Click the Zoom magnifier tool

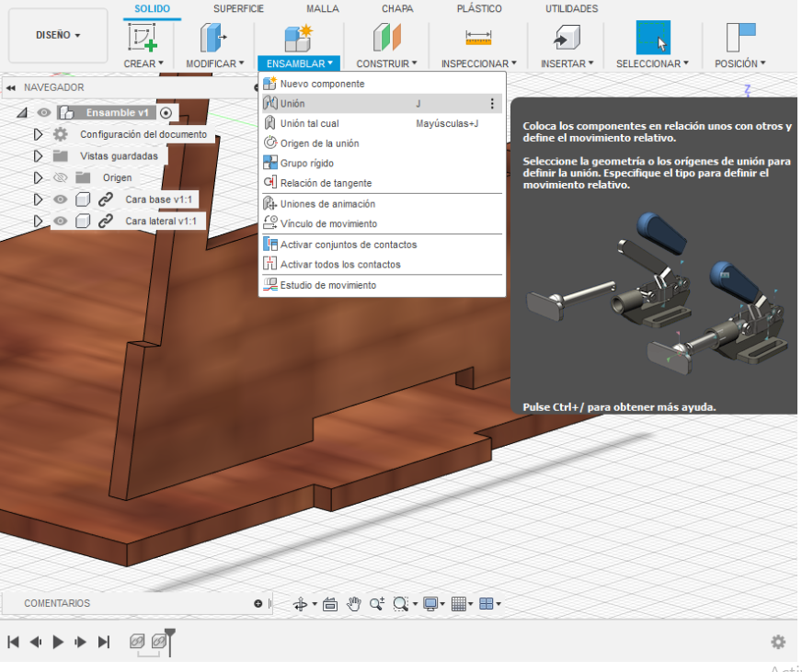pos(377,604)
